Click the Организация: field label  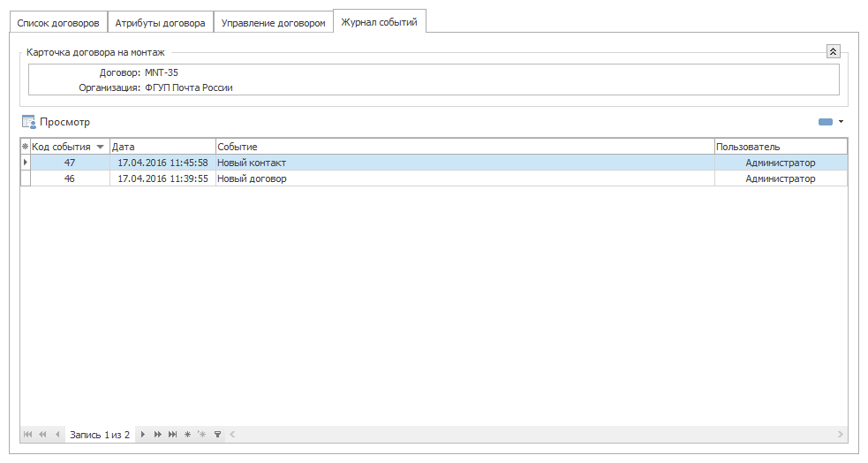109,87
